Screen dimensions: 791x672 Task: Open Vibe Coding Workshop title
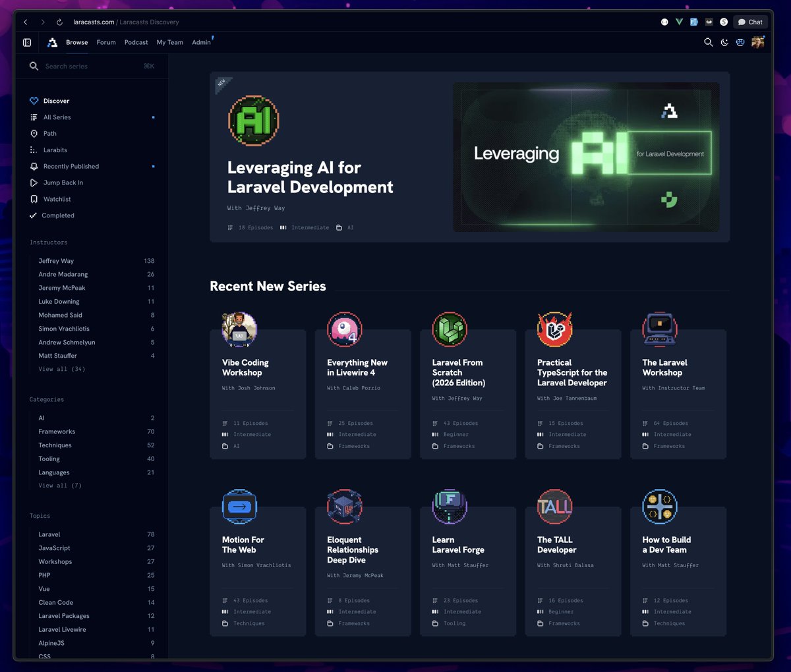(x=245, y=368)
